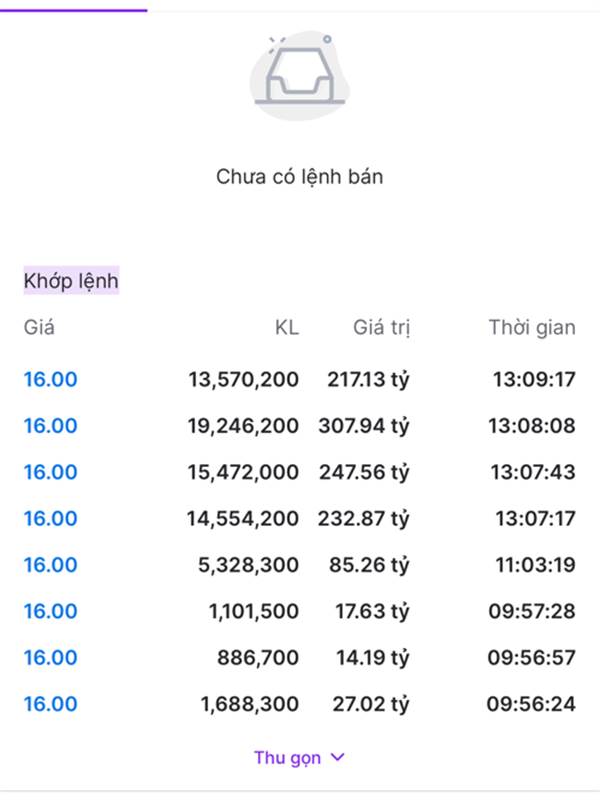Click the 16.00 price in the top row

coord(51,380)
